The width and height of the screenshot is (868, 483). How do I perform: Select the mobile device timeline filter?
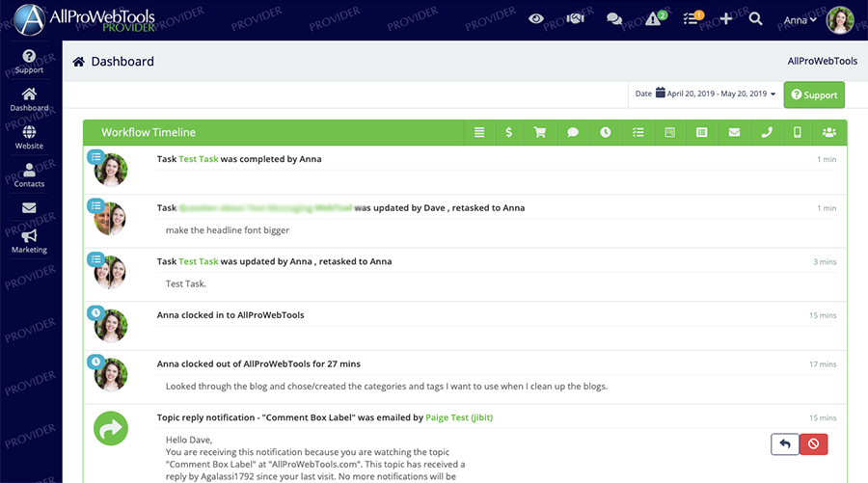pyautogui.click(x=798, y=132)
